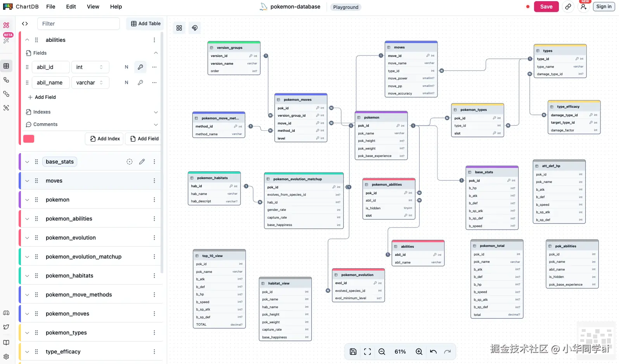Click the share link icon
Viewport: 619px width, 364px height.
point(568,7)
